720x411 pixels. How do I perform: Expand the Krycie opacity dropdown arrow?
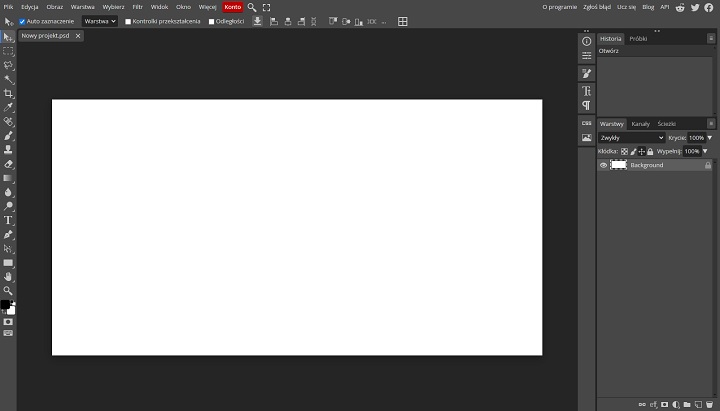(709, 137)
